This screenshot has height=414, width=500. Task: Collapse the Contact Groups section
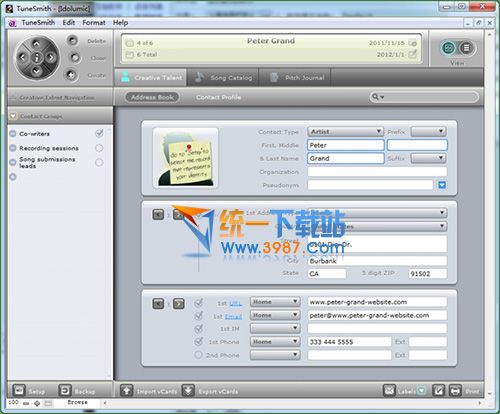(x=13, y=116)
